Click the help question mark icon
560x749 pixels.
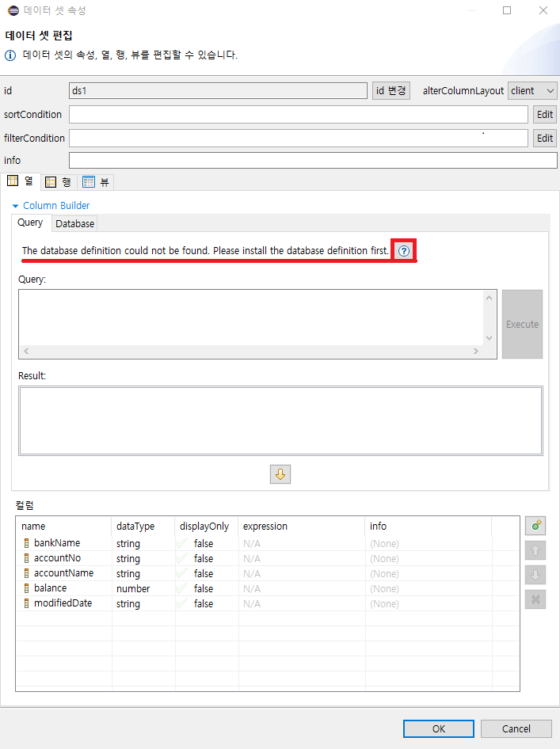(x=404, y=251)
